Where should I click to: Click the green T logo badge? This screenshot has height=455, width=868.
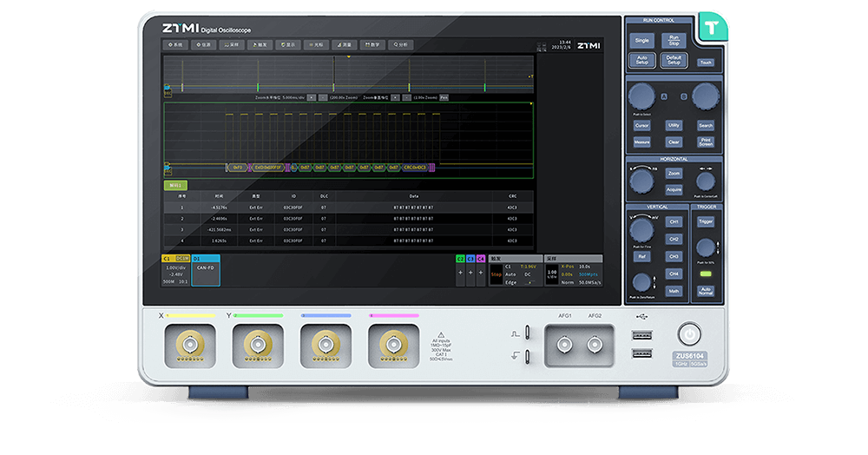(711, 28)
